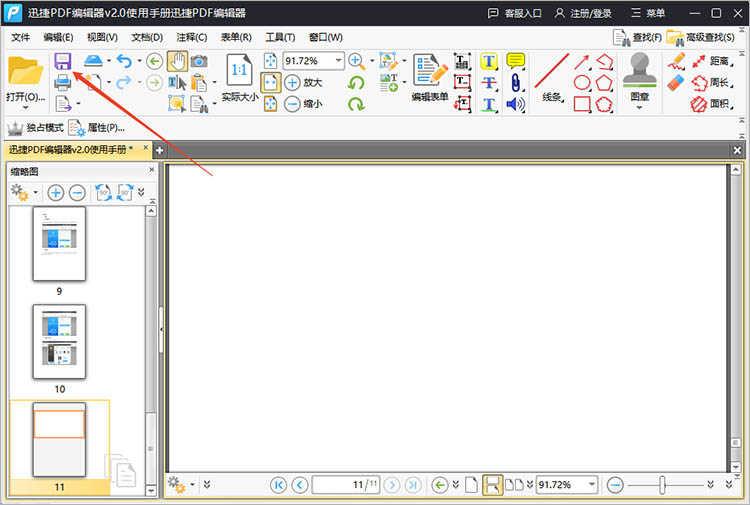Go to first page button
This screenshot has height=505, width=750.
click(x=278, y=485)
